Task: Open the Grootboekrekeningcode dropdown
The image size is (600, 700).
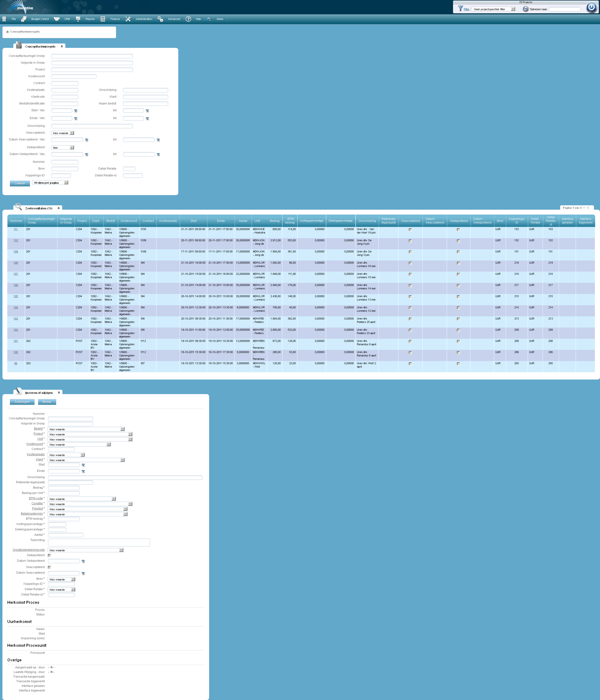Action: (86, 550)
